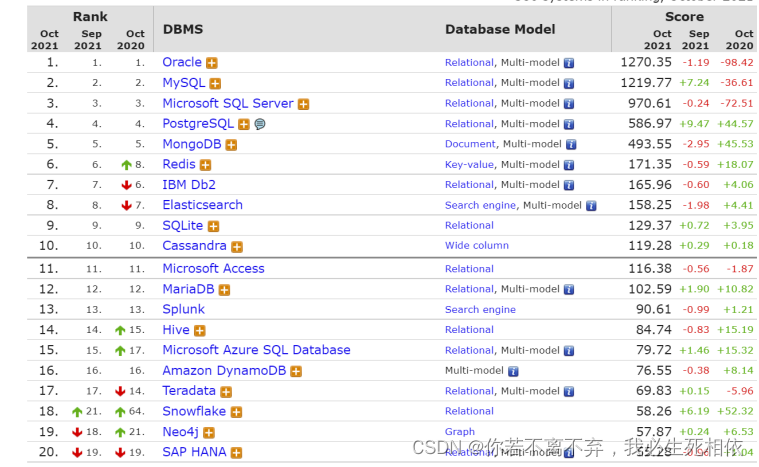Open the SAP HANA link
The width and height of the screenshot is (759, 467).
click(194, 452)
